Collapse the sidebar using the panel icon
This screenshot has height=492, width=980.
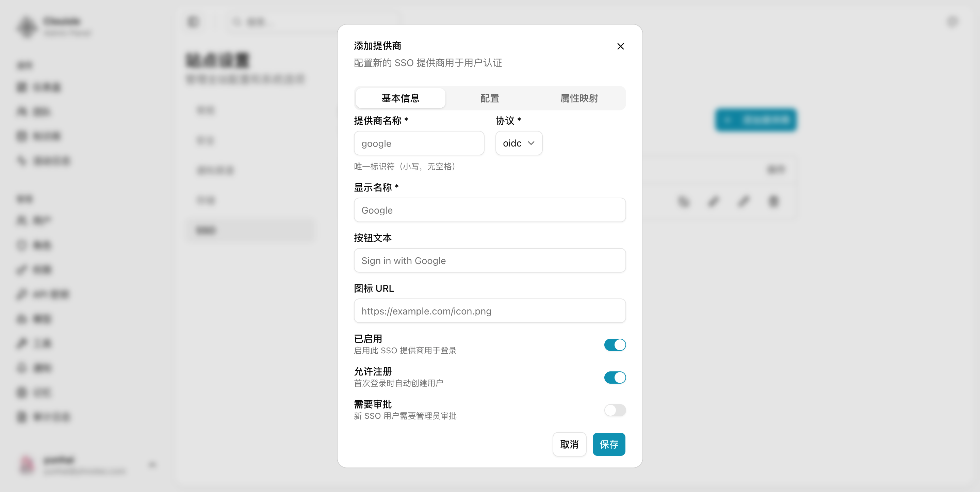(193, 22)
